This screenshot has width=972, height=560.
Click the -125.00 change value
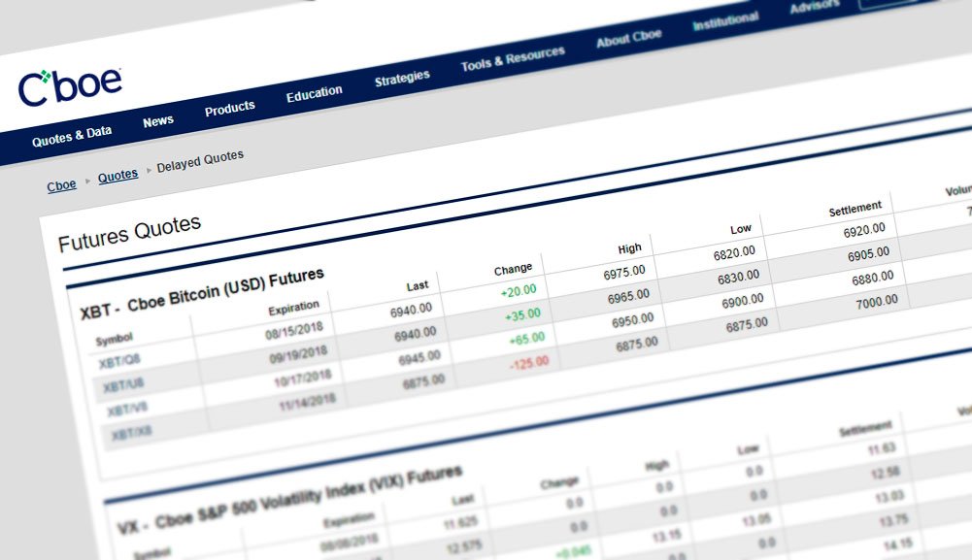(529, 363)
